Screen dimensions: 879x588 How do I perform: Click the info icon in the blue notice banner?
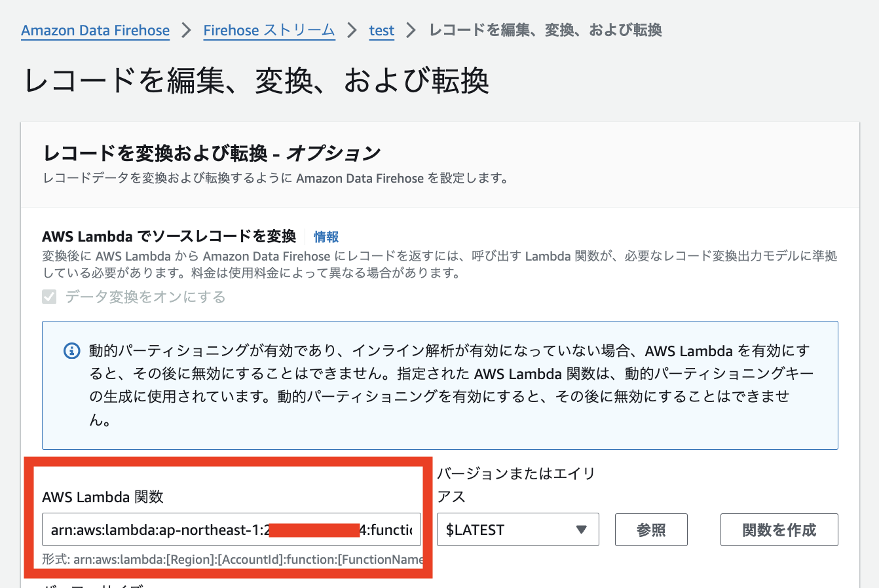click(x=72, y=350)
